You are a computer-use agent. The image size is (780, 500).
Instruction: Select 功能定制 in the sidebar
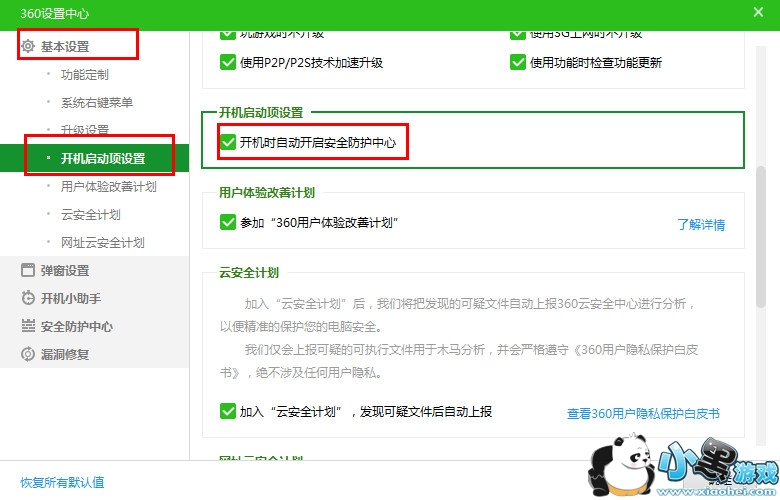pos(85,75)
